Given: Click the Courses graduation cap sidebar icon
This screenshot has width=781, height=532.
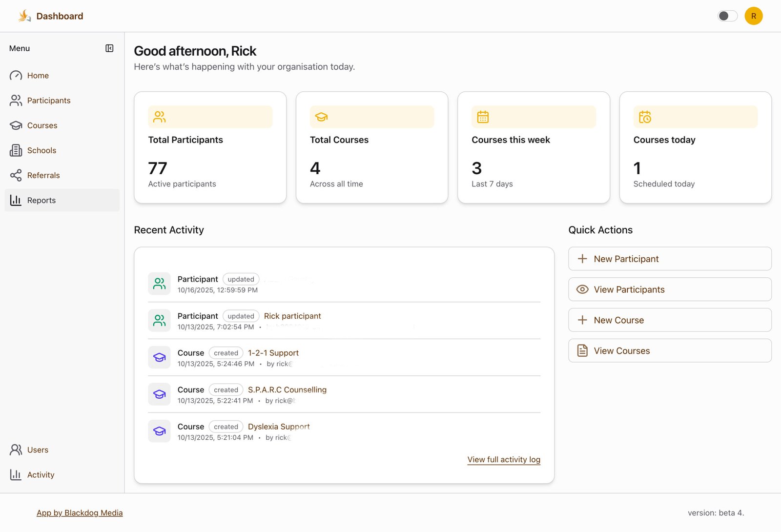Looking at the screenshot, I should click(x=16, y=125).
